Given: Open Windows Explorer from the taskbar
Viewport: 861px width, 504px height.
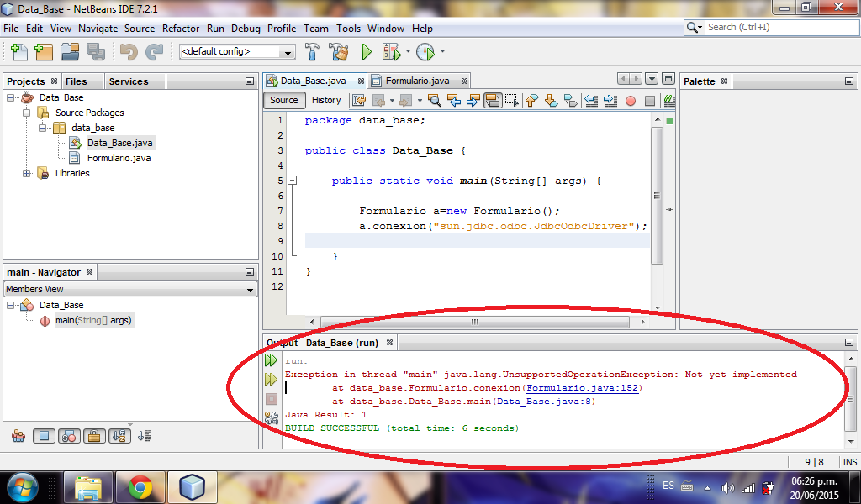Looking at the screenshot, I should coord(88,487).
